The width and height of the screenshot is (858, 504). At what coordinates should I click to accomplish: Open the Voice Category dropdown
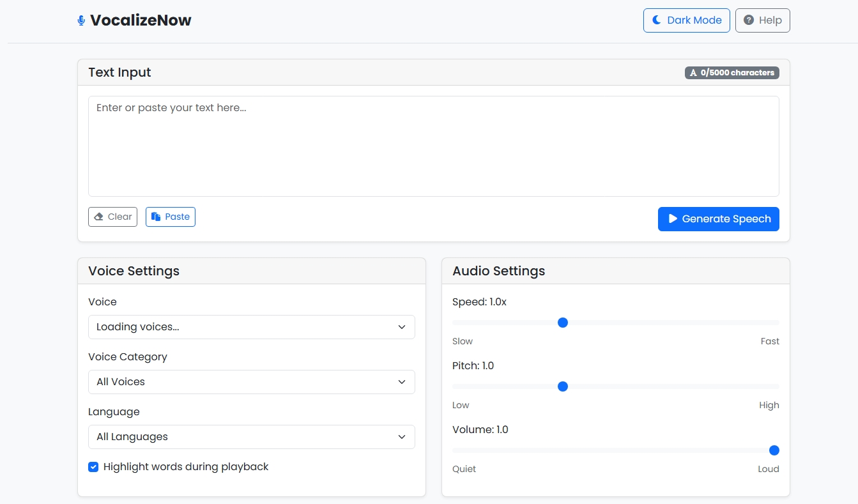[252, 382]
